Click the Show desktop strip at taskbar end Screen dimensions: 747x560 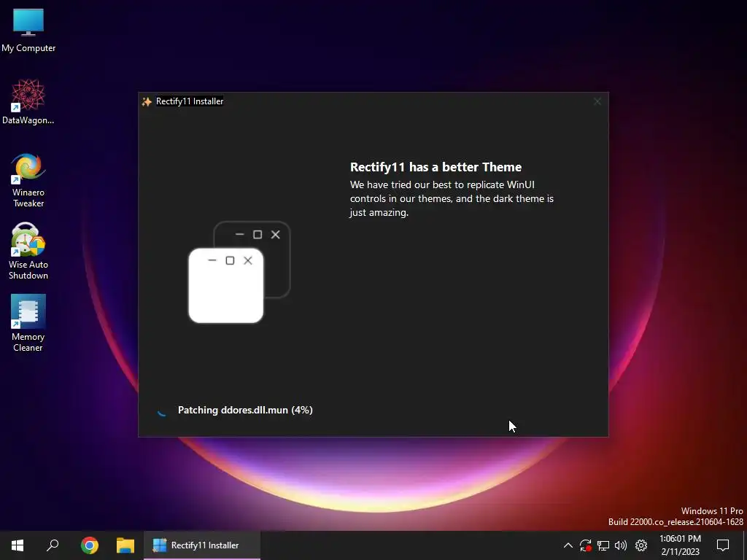745,545
